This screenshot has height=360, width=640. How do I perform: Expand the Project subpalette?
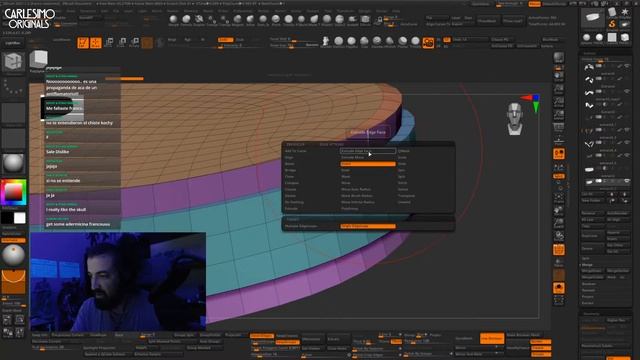coord(587,297)
